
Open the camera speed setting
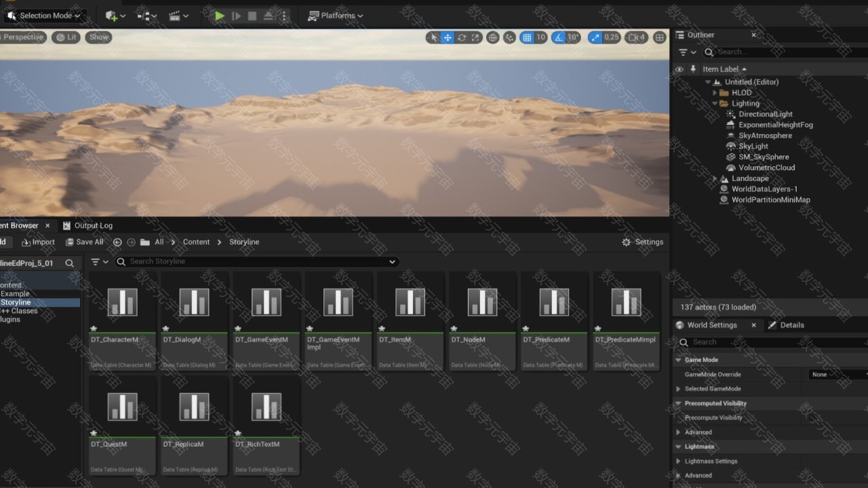click(636, 38)
